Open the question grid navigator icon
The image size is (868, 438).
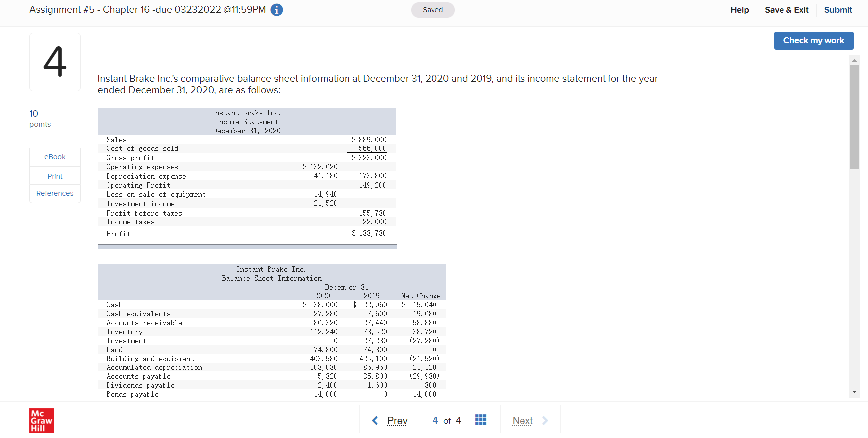click(481, 420)
